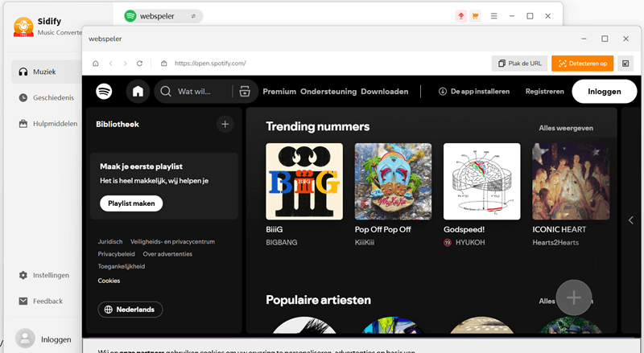Click the Inloggen avatar in Sidify sidebar
The height and width of the screenshot is (353, 644).
coord(25,339)
